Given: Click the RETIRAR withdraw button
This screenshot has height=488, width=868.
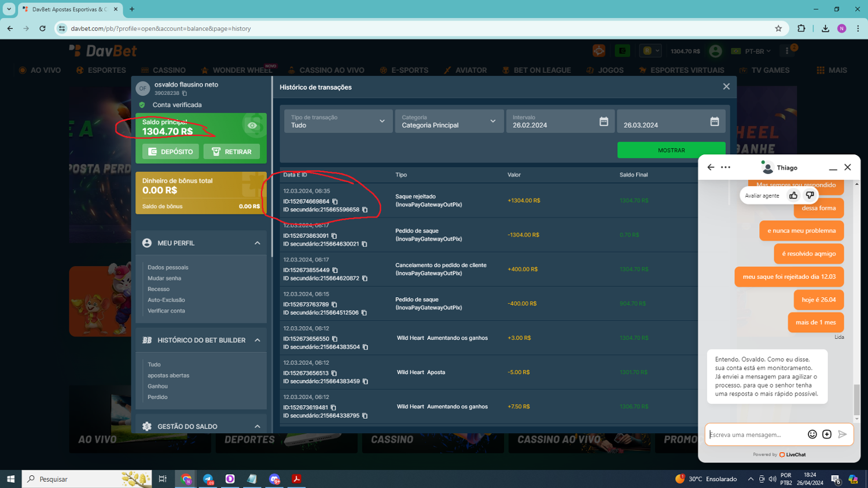Looking at the screenshot, I should (231, 151).
